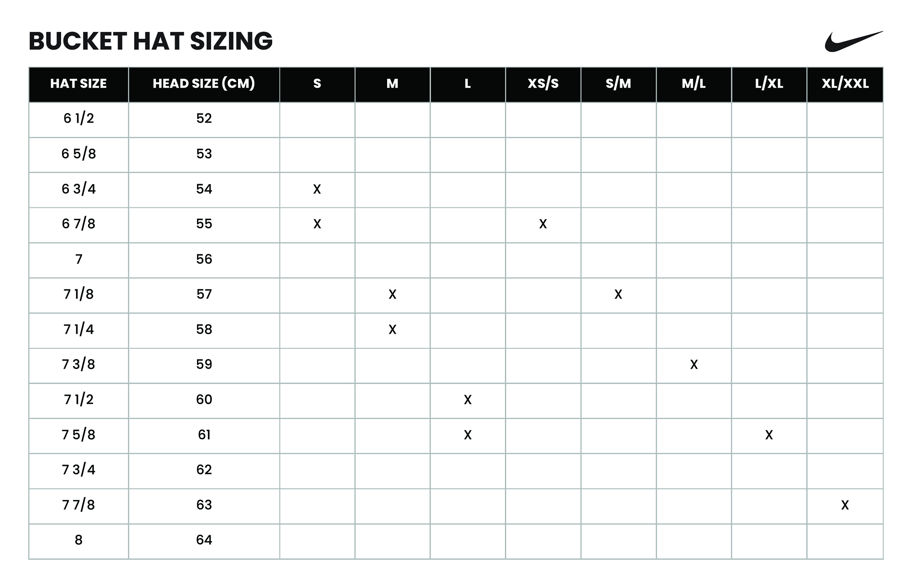Screen dimensions: 912x588
Task: Click the X under L/XL for 61 cm
Action: (x=769, y=435)
